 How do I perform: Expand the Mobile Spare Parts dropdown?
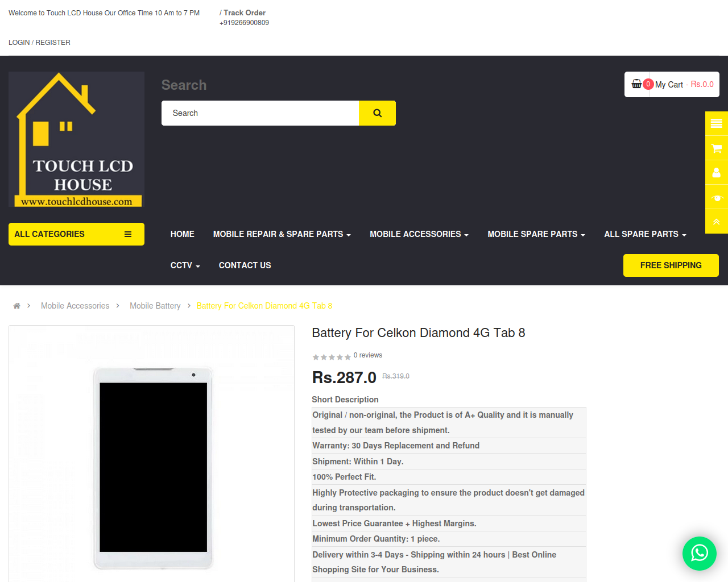tap(536, 234)
